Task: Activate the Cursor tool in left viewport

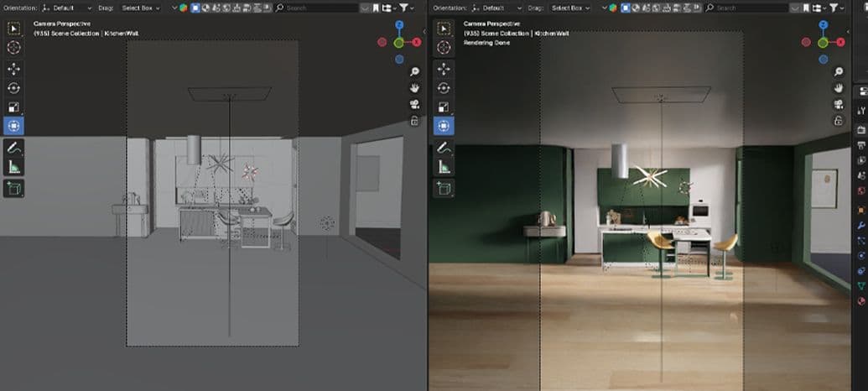Action: [x=14, y=48]
